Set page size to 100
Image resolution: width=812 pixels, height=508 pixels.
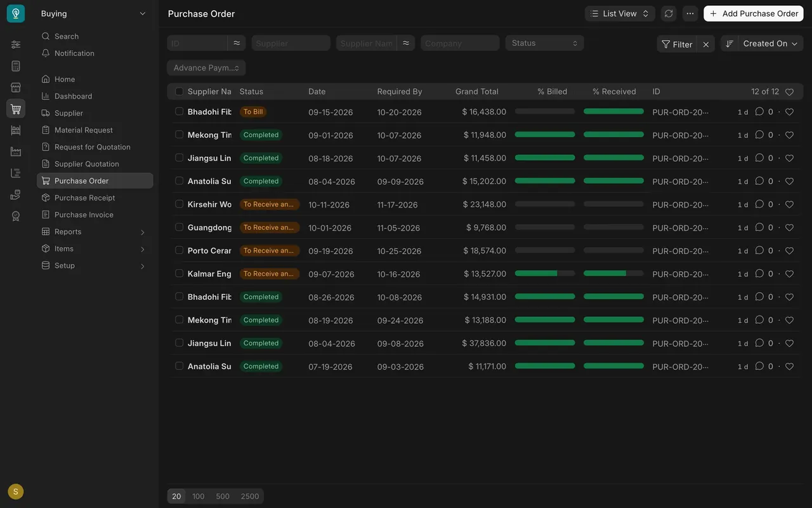click(199, 496)
